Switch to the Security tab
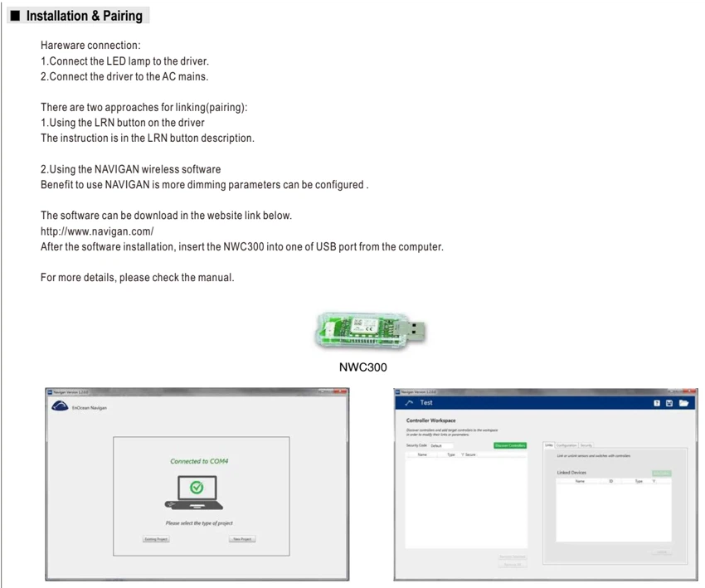 [586, 445]
